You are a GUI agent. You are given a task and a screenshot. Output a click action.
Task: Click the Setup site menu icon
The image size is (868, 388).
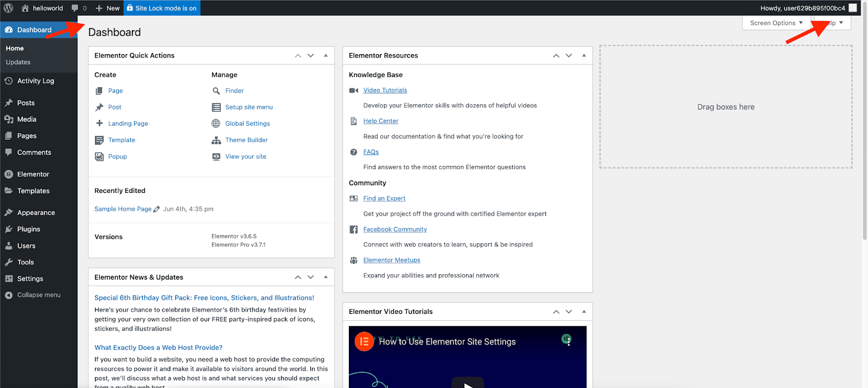coord(216,107)
